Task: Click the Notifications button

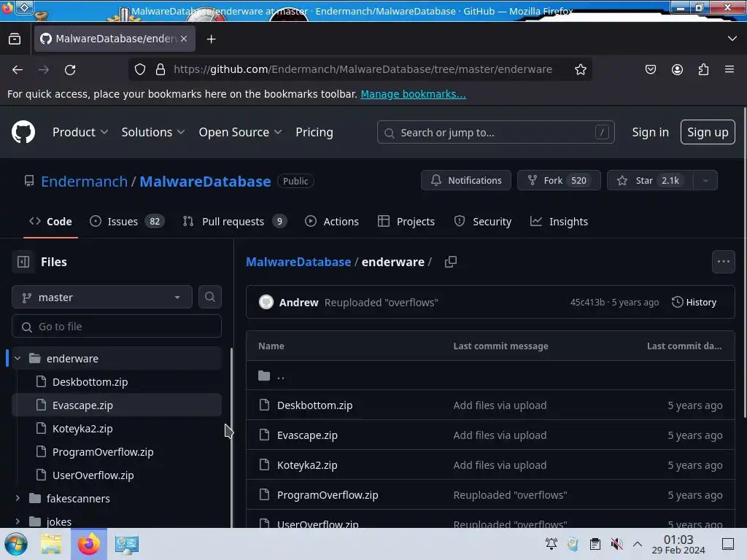Action: click(466, 181)
